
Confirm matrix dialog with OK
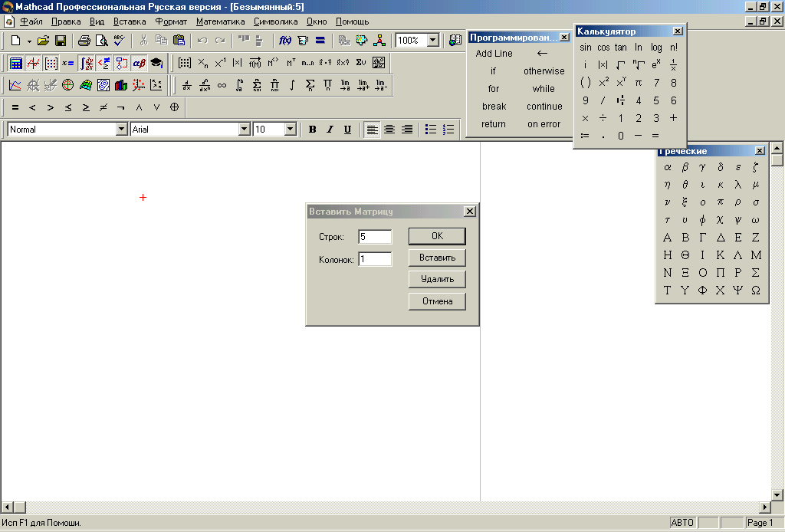click(x=437, y=236)
